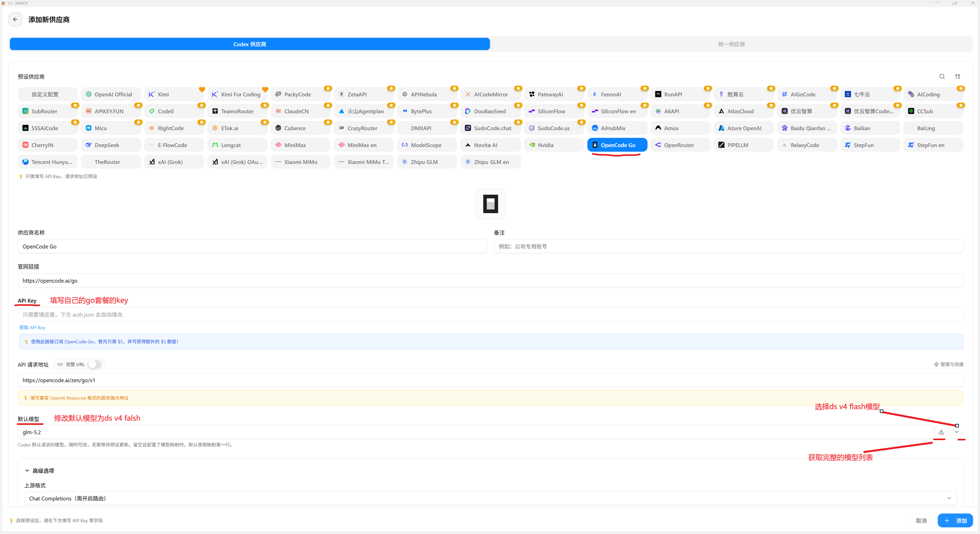Viewport: 980px width, 534px height.
Task: Choose the Kimi preset provider
Action: 174,94
